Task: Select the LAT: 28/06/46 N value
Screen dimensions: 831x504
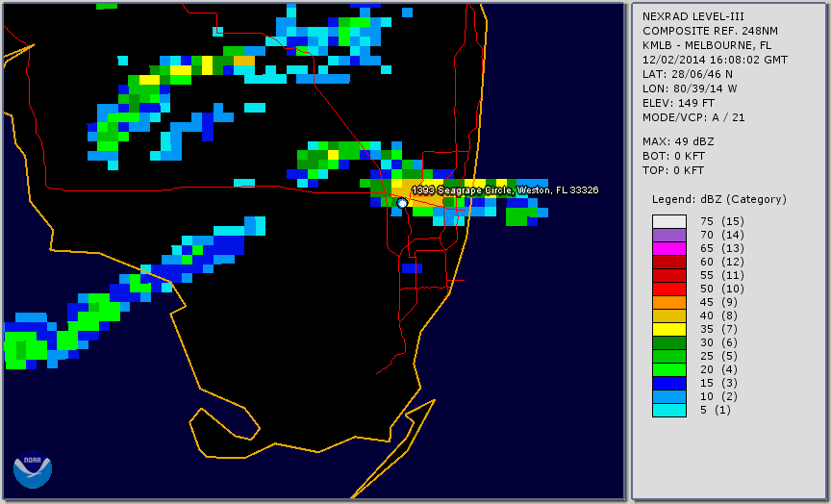Action: tap(688, 74)
